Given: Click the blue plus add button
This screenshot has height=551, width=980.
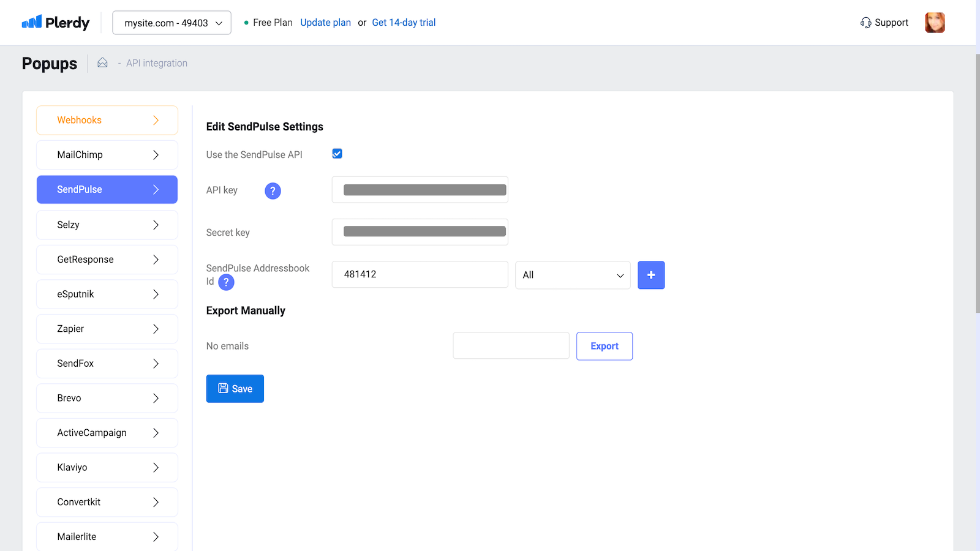Looking at the screenshot, I should [651, 275].
